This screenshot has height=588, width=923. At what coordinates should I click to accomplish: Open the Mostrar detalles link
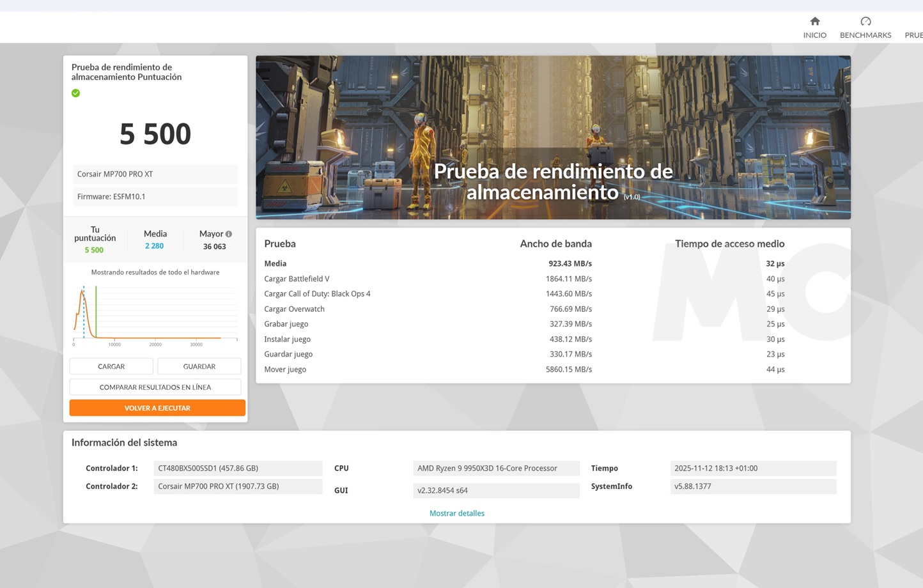click(x=457, y=513)
